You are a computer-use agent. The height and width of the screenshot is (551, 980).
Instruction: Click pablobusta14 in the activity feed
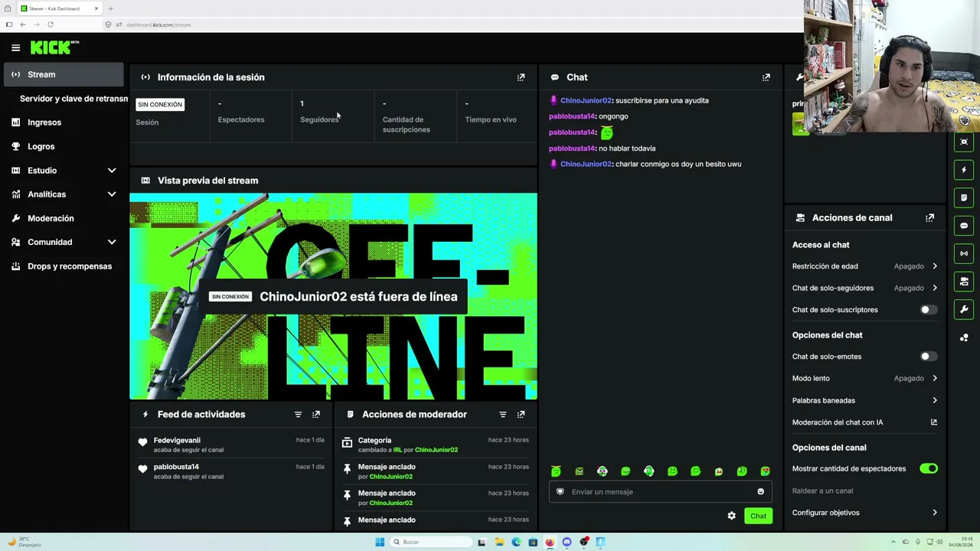176,467
